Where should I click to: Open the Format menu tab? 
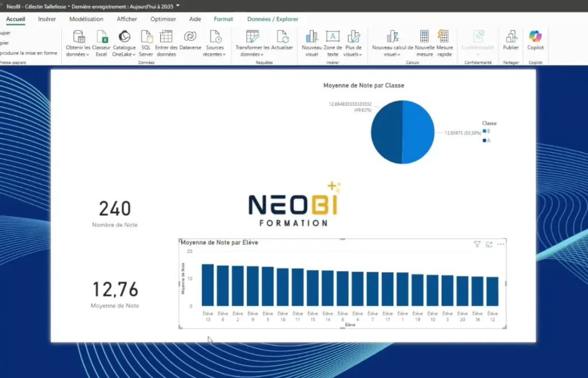[223, 18]
